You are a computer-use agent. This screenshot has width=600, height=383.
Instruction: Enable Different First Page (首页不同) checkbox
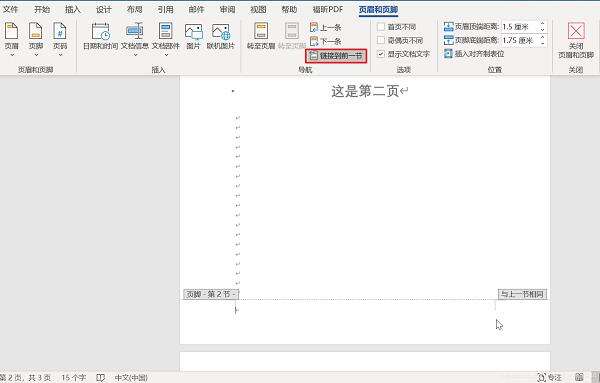pyautogui.click(x=381, y=27)
